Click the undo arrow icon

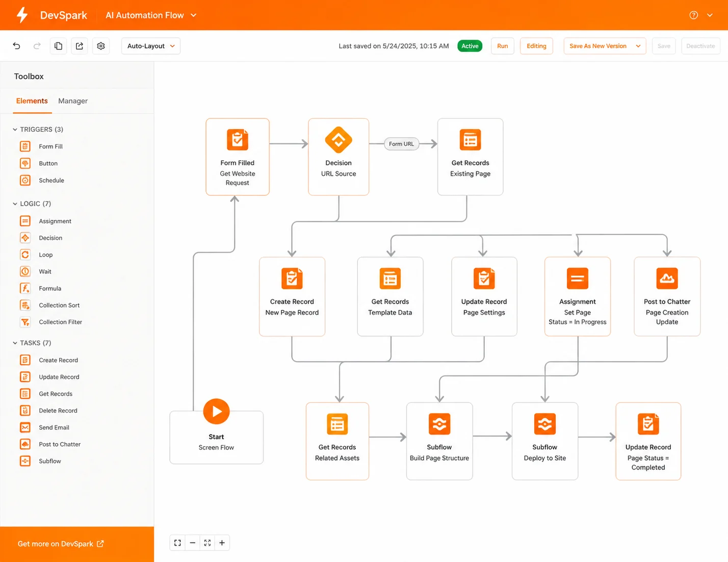tap(16, 46)
